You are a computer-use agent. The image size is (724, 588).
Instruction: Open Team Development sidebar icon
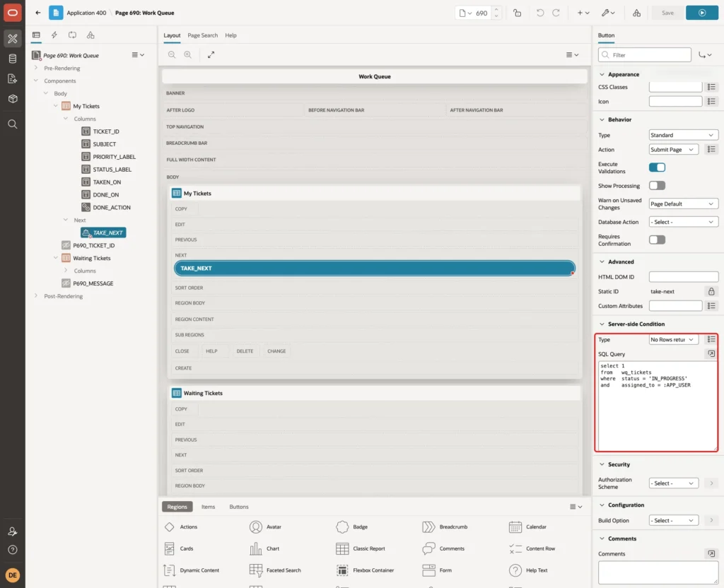tap(13, 79)
